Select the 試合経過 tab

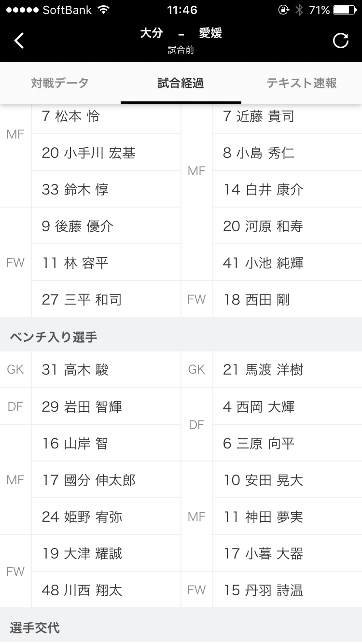(x=181, y=83)
